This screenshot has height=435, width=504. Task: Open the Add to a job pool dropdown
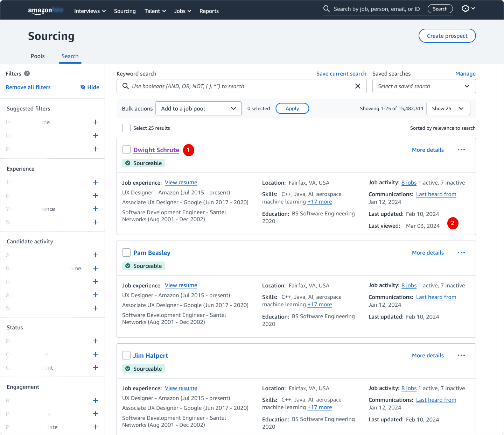click(x=198, y=108)
